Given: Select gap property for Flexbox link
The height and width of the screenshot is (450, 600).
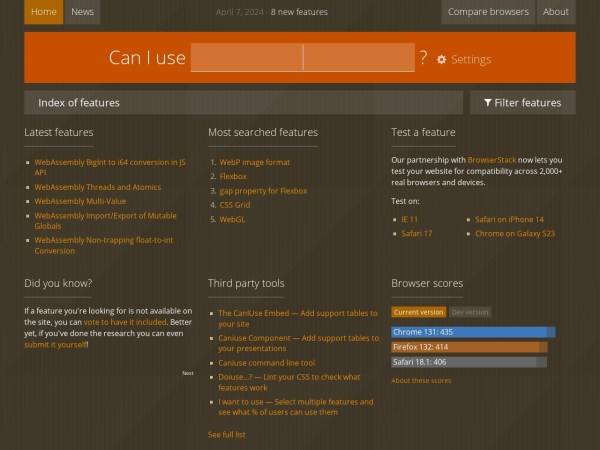Looking at the screenshot, I should click(263, 190).
